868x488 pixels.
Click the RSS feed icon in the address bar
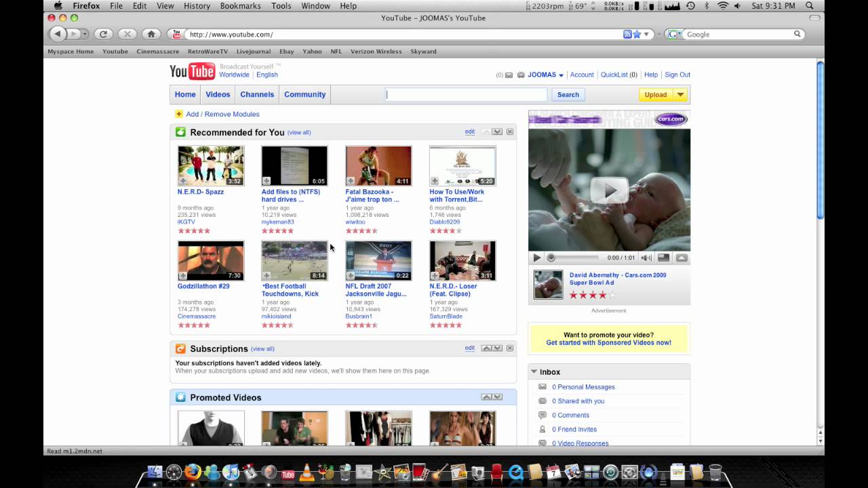pos(627,34)
